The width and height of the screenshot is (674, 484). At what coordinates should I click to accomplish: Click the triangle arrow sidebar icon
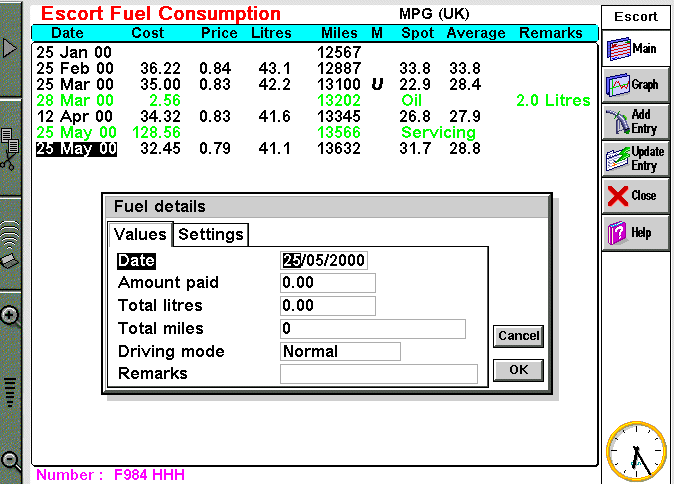point(9,48)
